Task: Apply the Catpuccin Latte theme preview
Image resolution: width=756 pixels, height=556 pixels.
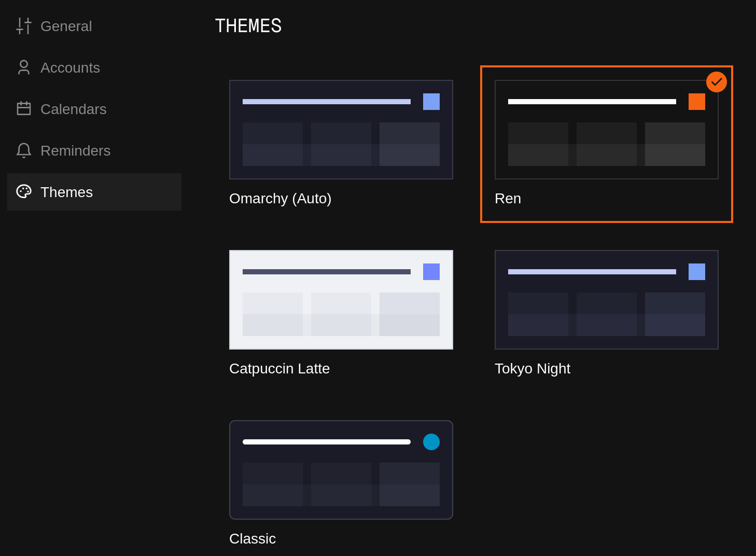Action: coord(341,300)
